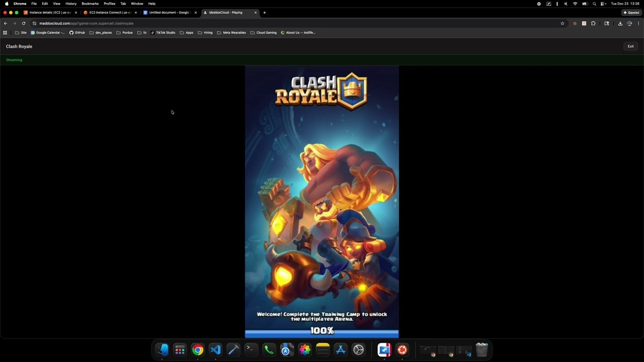Open the Downloads icon in Chrome toolbar

coord(620,23)
